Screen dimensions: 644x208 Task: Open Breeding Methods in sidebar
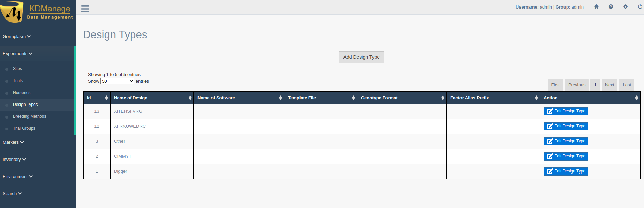point(29,116)
